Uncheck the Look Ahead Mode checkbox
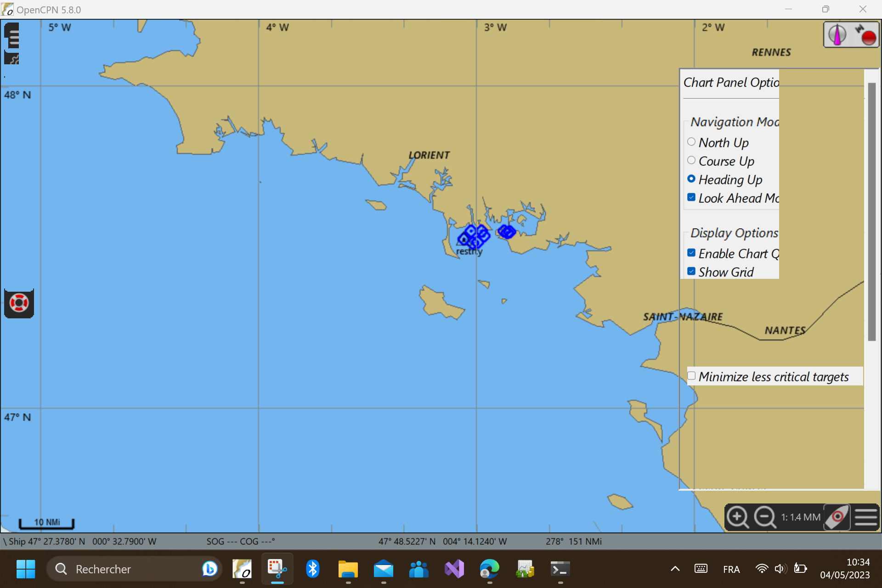The image size is (882, 588). [691, 198]
